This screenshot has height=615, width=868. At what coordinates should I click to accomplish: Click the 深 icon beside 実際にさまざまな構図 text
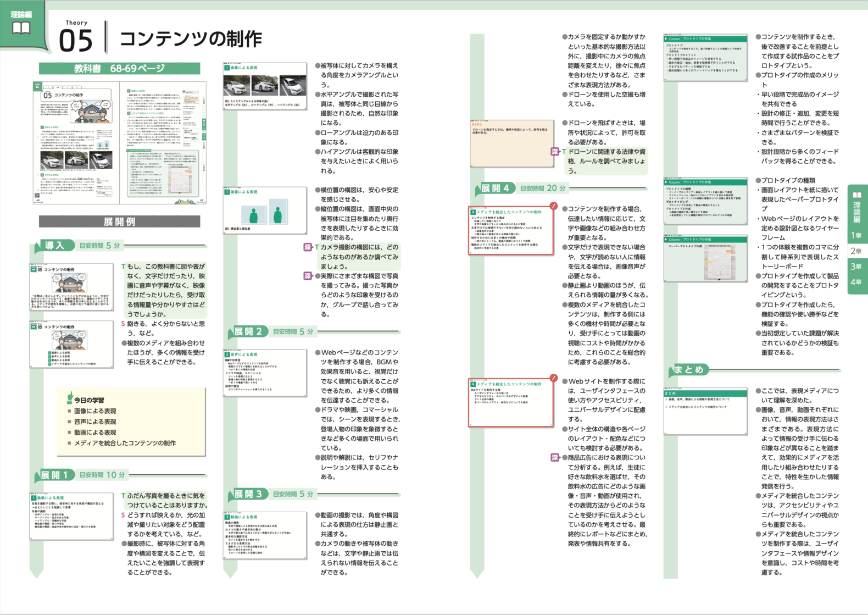tap(308, 276)
